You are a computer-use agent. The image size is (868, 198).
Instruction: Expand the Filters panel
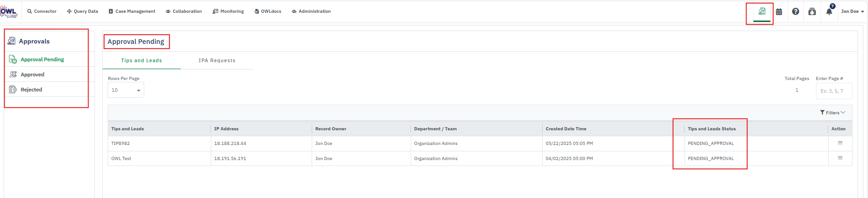[832, 113]
